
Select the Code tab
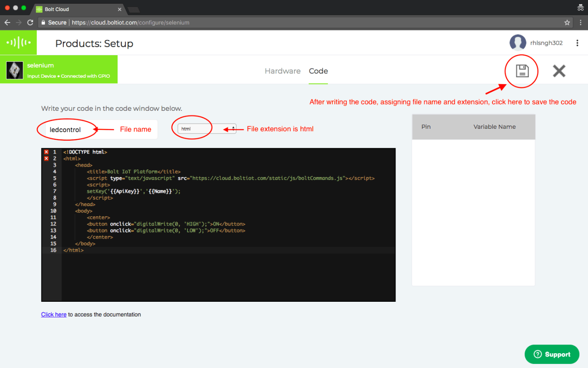318,71
